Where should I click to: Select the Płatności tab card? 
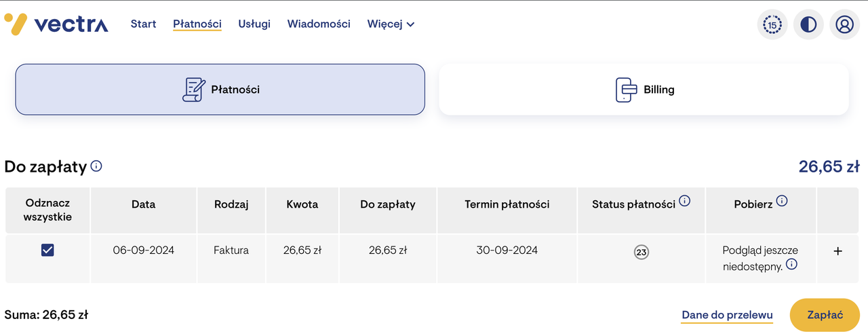pyautogui.click(x=220, y=90)
